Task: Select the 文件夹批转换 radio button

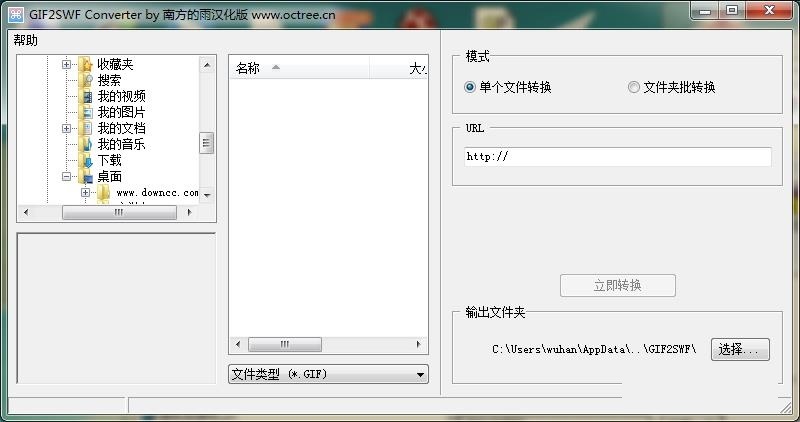Action: (634, 87)
